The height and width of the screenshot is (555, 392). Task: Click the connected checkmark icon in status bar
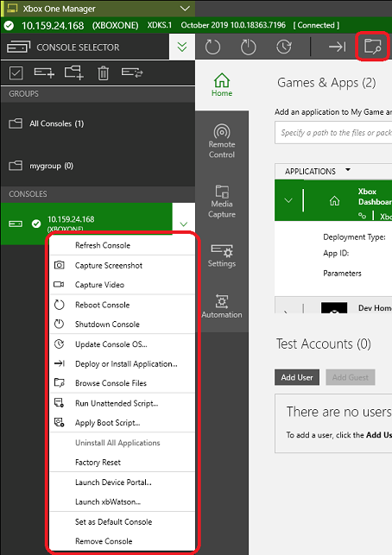9,25
